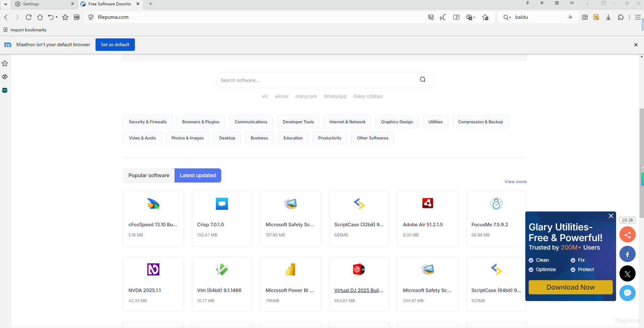Share on X floating button
Screen dimensions: 644x328
point(628,273)
